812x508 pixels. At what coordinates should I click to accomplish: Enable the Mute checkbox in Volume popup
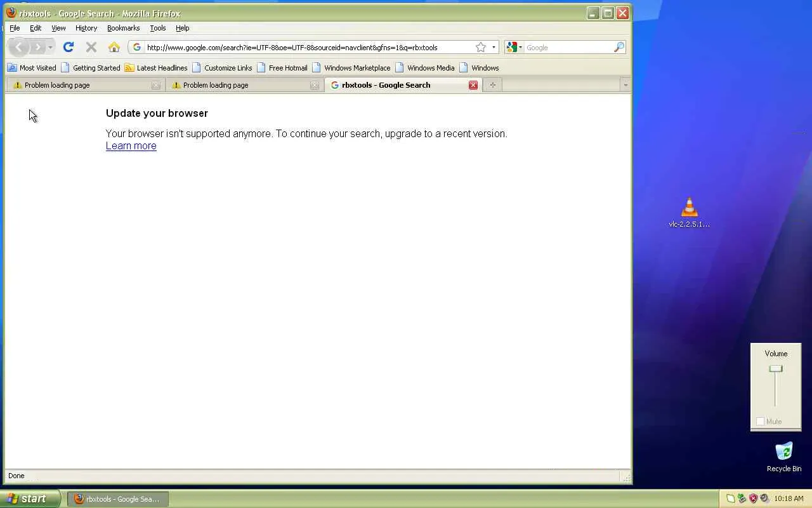pyautogui.click(x=760, y=422)
